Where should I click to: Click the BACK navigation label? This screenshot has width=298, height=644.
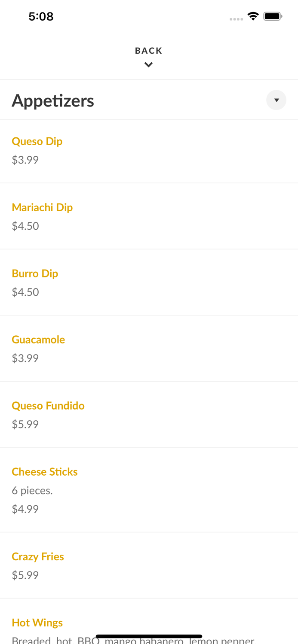pos(148,50)
